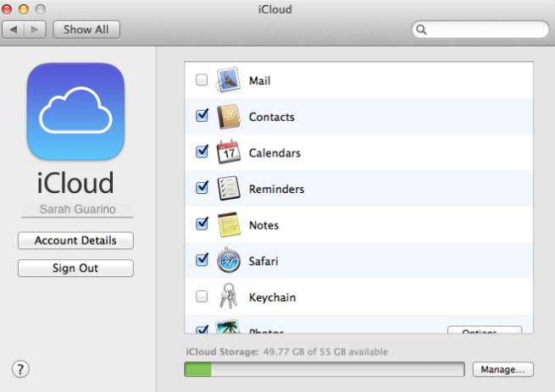Open help with the question mark button
This screenshot has width=555, height=392.
(x=21, y=368)
